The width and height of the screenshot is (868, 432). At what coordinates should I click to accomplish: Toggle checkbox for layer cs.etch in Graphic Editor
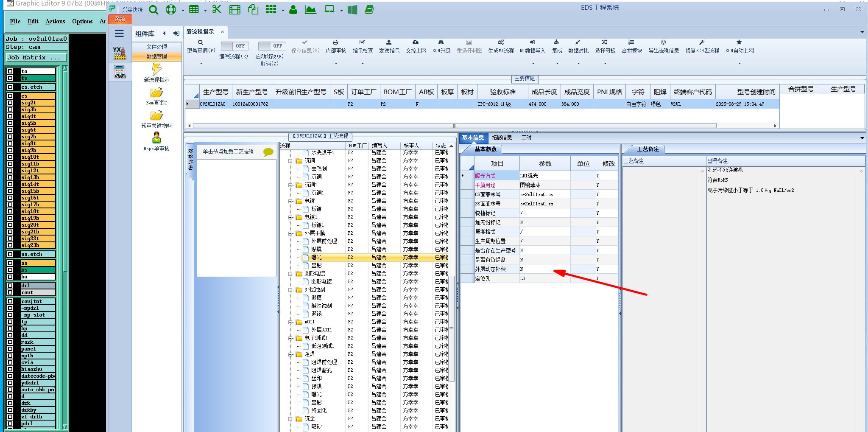(x=10, y=87)
